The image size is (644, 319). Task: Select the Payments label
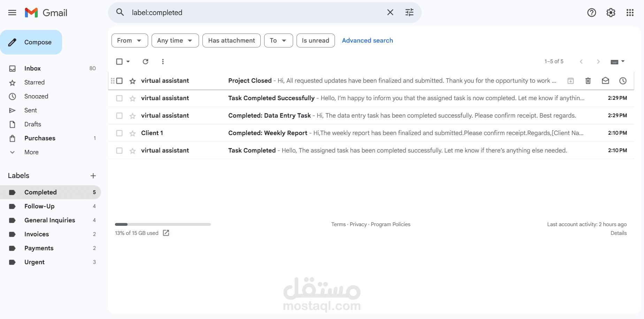[51, 248]
